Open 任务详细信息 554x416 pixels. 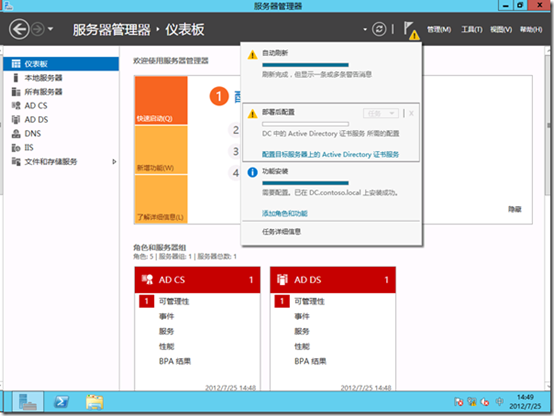pyautogui.click(x=281, y=232)
